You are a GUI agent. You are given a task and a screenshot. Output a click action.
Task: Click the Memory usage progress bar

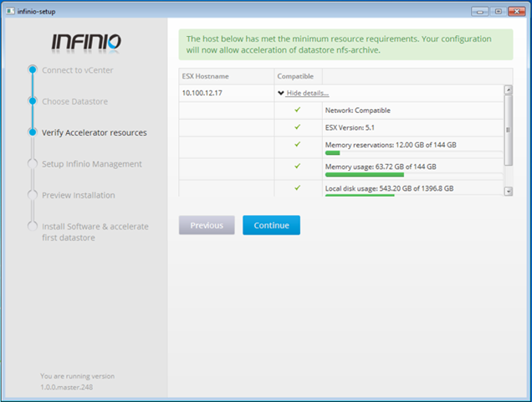pos(364,175)
